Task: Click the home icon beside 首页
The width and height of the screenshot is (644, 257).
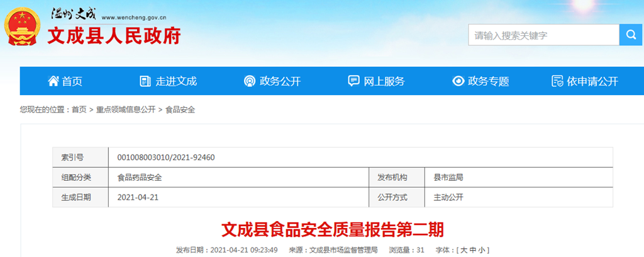Action: [53, 81]
